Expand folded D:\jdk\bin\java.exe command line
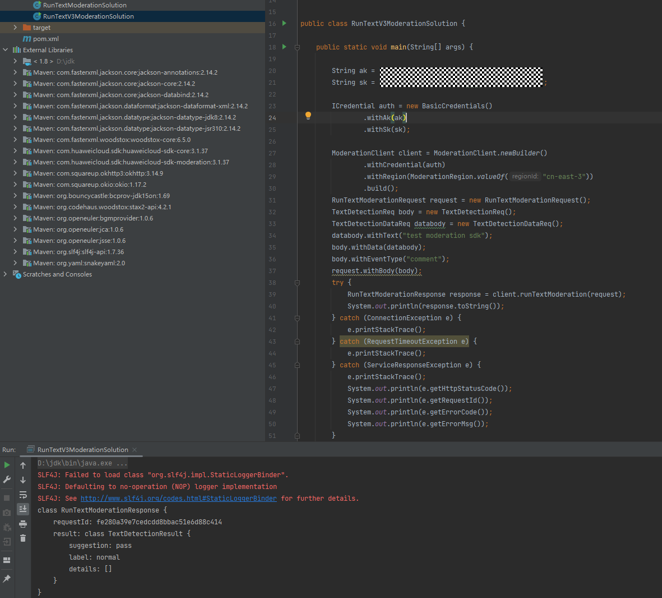Viewport: 662px width, 598px height. click(82, 463)
